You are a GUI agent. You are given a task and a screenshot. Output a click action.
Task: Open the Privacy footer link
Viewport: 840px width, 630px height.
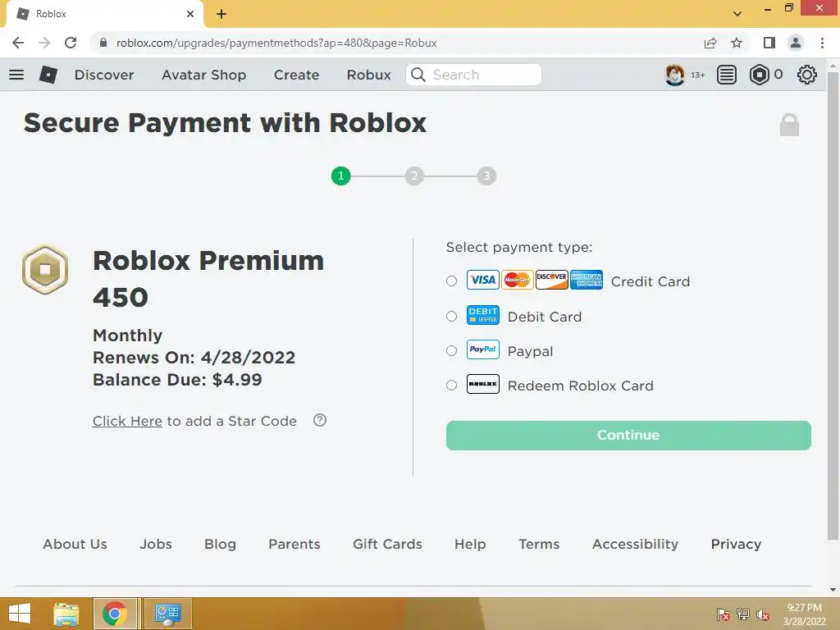click(736, 544)
